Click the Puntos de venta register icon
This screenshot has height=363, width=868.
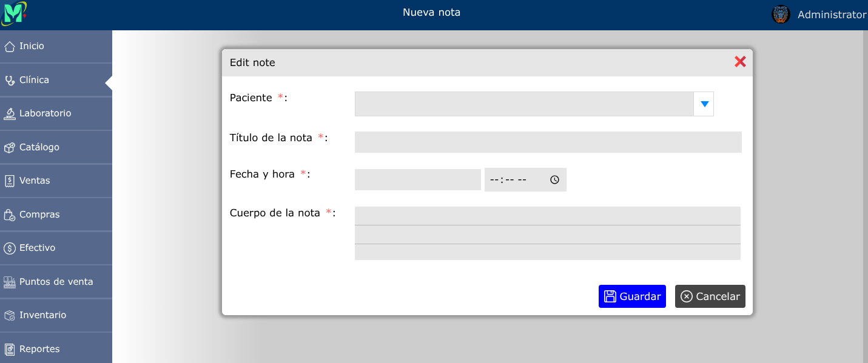tap(10, 282)
